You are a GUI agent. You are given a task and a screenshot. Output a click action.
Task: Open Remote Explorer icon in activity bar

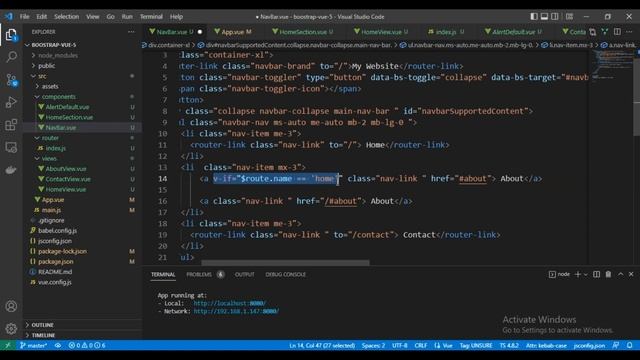(x=11, y=147)
